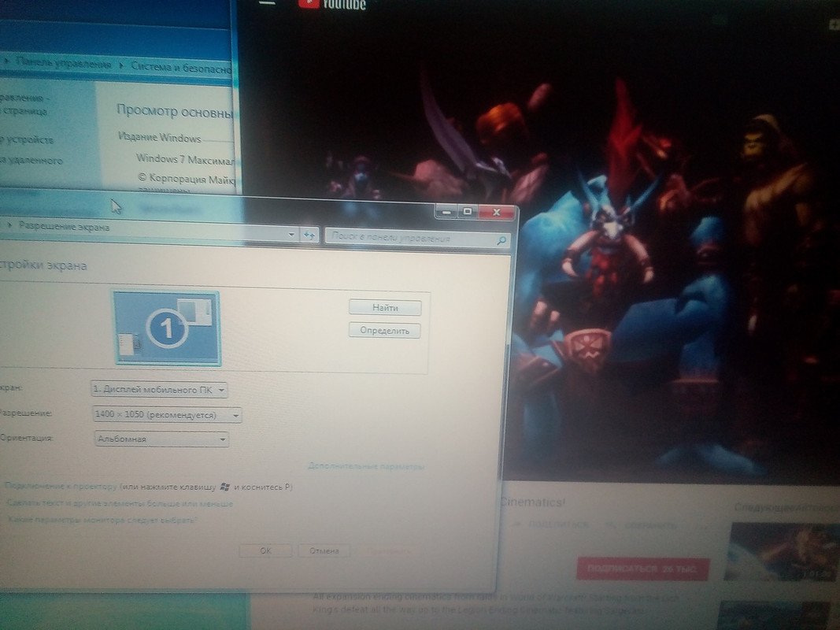Image resolution: width=840 pixels, height=630 pixels.
Task: Open the Дополнительные параметры link
Action: [366, 466]
